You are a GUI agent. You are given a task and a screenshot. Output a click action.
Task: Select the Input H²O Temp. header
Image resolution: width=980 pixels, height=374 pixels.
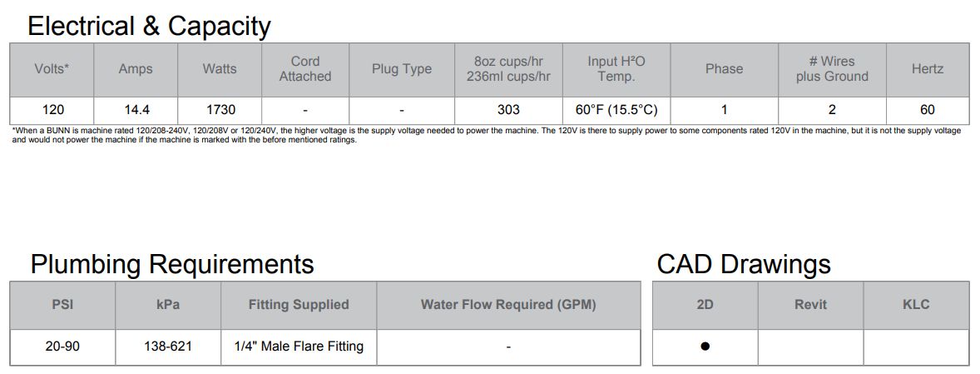click(x=616, y=69)
